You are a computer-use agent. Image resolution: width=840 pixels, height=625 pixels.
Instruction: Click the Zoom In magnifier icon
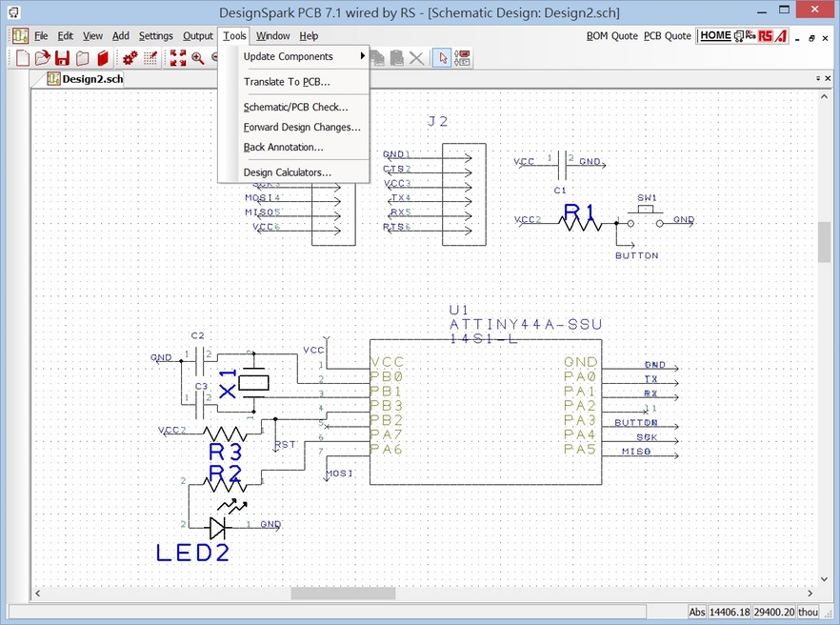198,57
